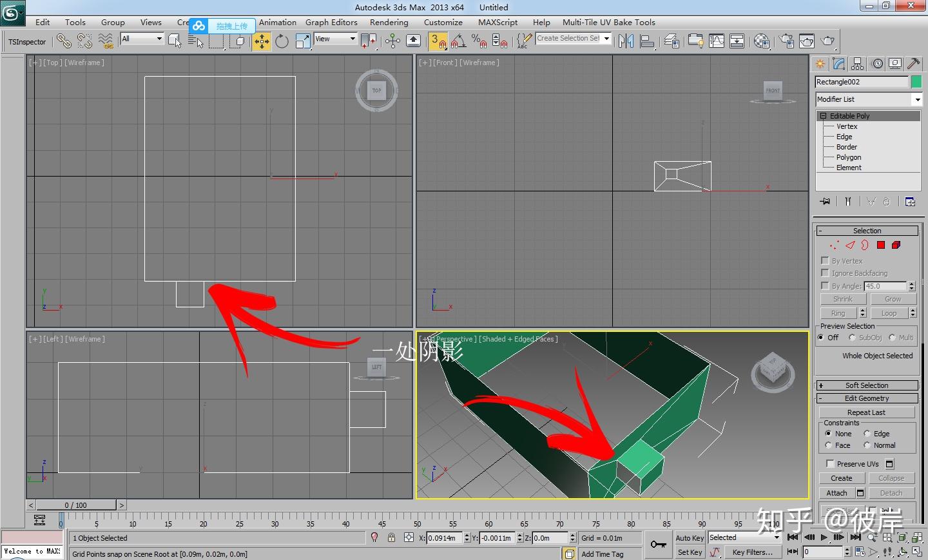Choose the Rectangular Selection Region tool
The image size is (928, 560).
[x=217, y=41]
